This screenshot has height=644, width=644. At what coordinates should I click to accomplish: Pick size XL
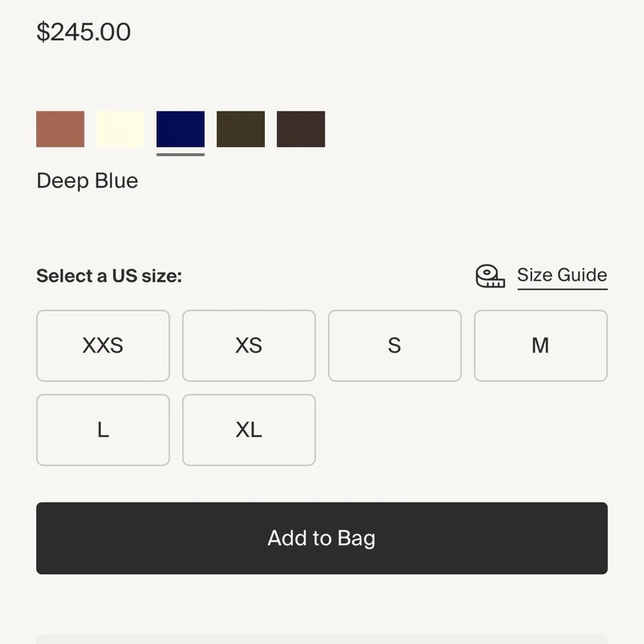click(x=249, y=430)
